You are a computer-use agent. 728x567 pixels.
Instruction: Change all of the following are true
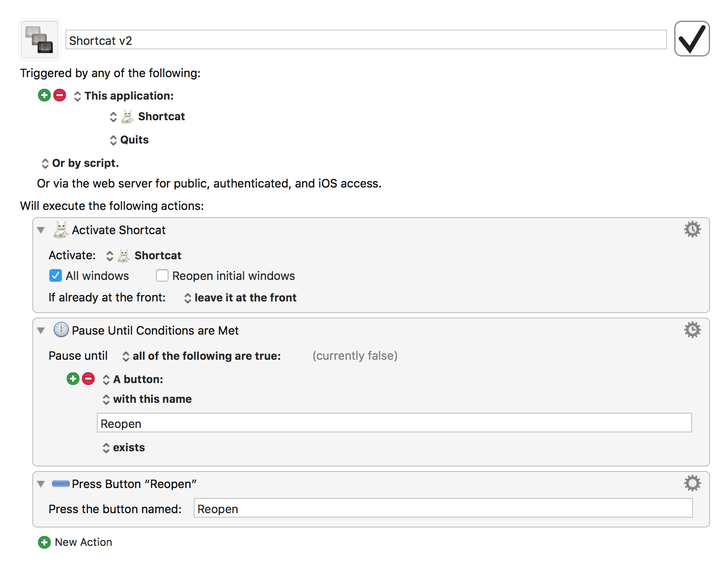coord(202,356)
